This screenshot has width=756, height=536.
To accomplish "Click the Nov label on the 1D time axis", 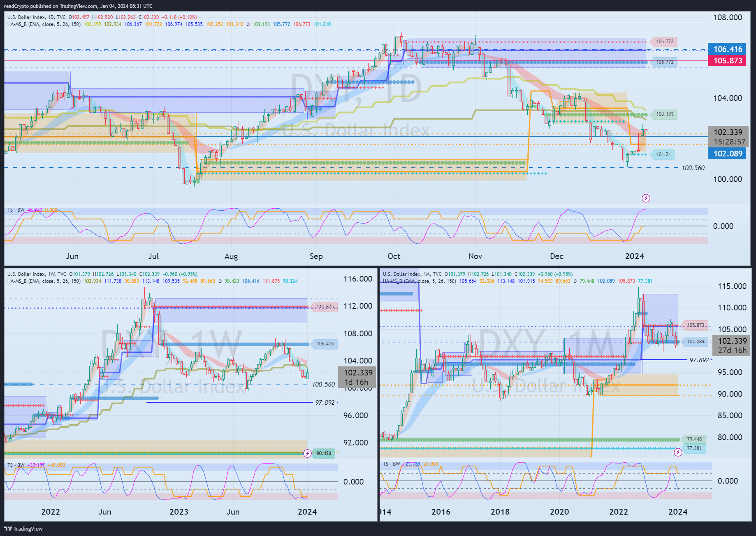I will (x=475, y=256).
